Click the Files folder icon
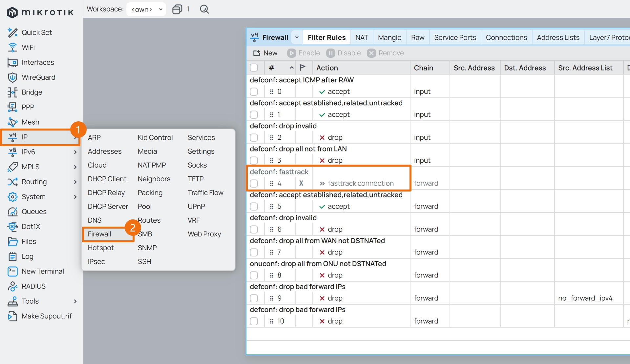Screen dimensions: 630x364 coord(12,241)
